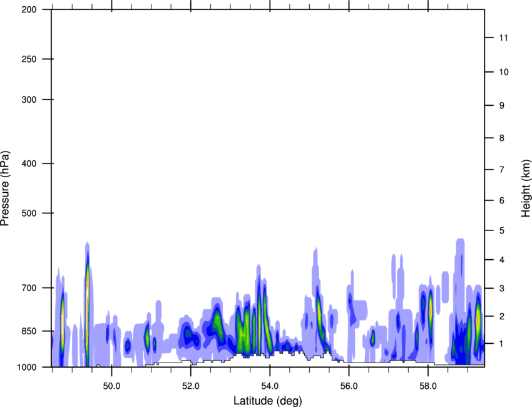The width and height of the screenshot is (532, 407).
Task: Pick the 8 km height label
Action: pos(502,138)
